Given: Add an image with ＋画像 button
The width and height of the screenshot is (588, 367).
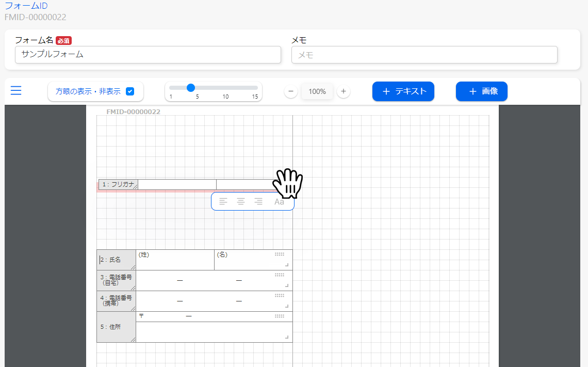Looking at the screenshot, I should pos(481,91).
